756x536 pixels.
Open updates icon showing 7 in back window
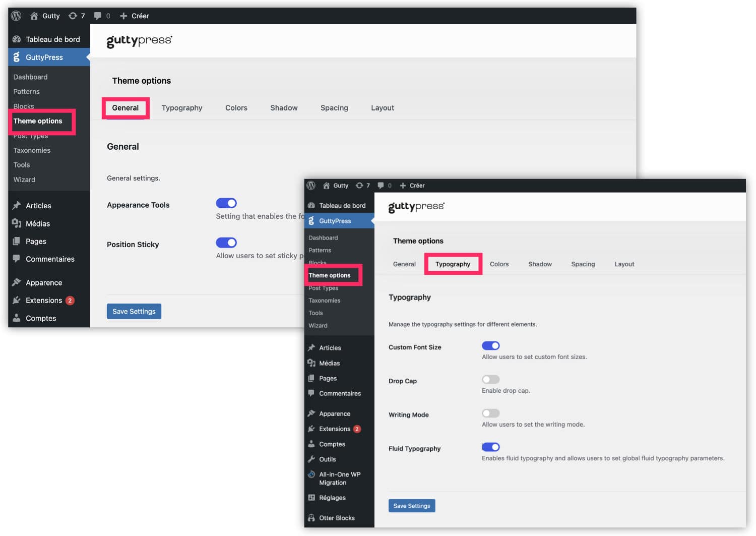coord(73,16)
